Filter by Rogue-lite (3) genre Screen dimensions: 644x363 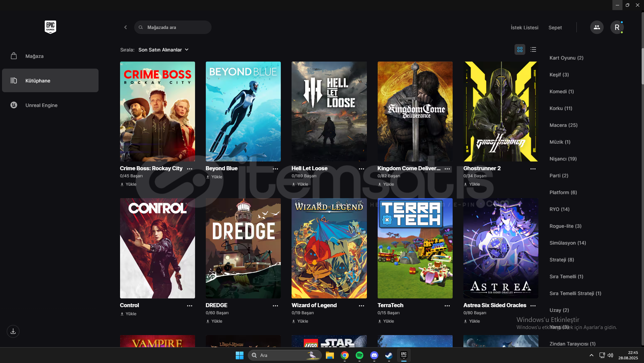click(x=565, y=226)
